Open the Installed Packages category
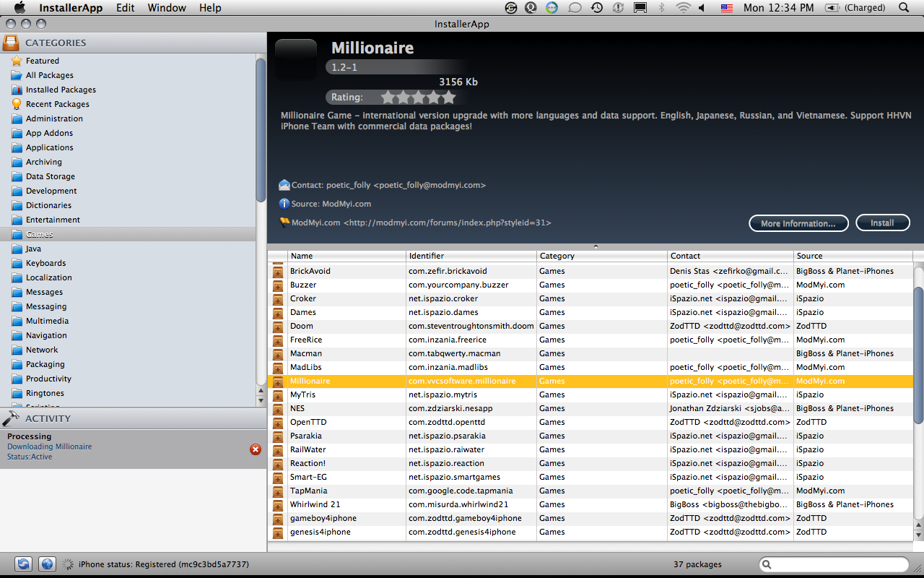This screenshot has width=924, height=578. pos(61,90)
